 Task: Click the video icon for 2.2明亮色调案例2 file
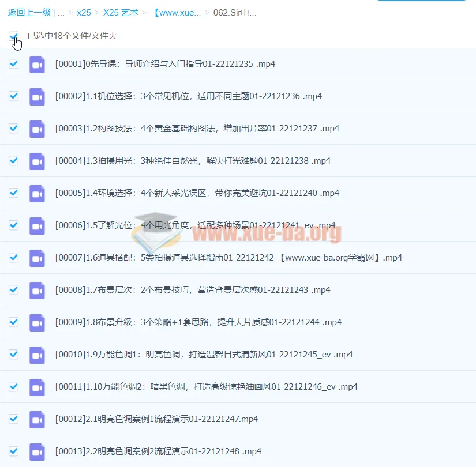point(37,451)
